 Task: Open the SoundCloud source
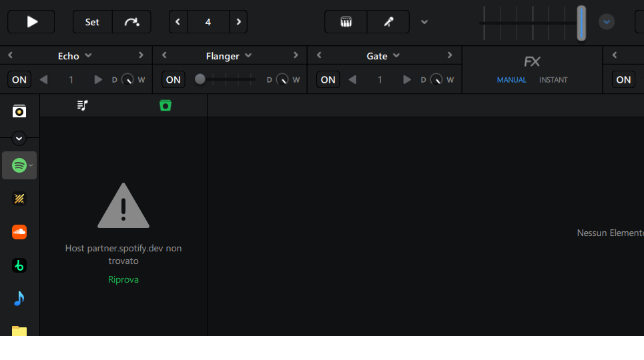click(19, 232)
